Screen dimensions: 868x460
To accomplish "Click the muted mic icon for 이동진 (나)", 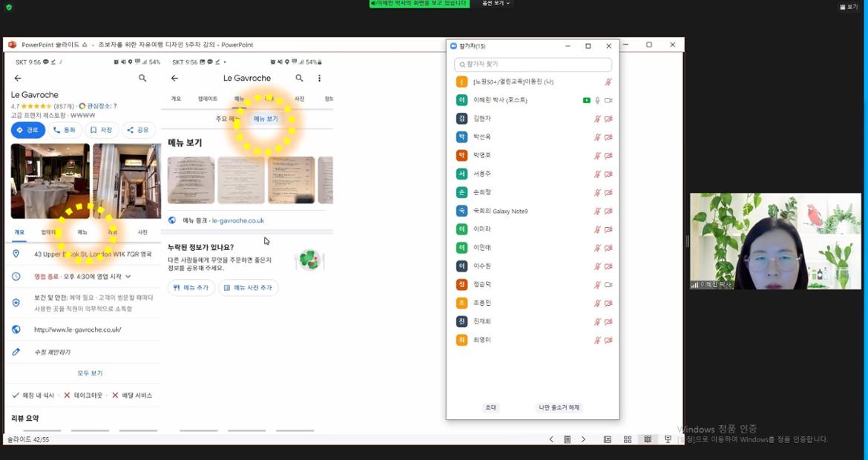I will tap(608, 82).
